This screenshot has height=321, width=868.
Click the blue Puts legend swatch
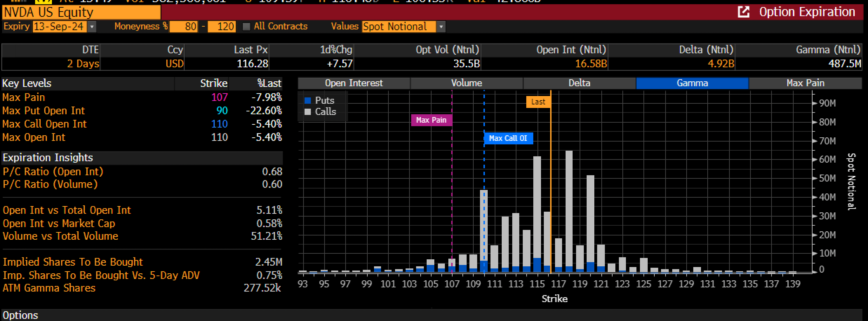coord(308,101)
